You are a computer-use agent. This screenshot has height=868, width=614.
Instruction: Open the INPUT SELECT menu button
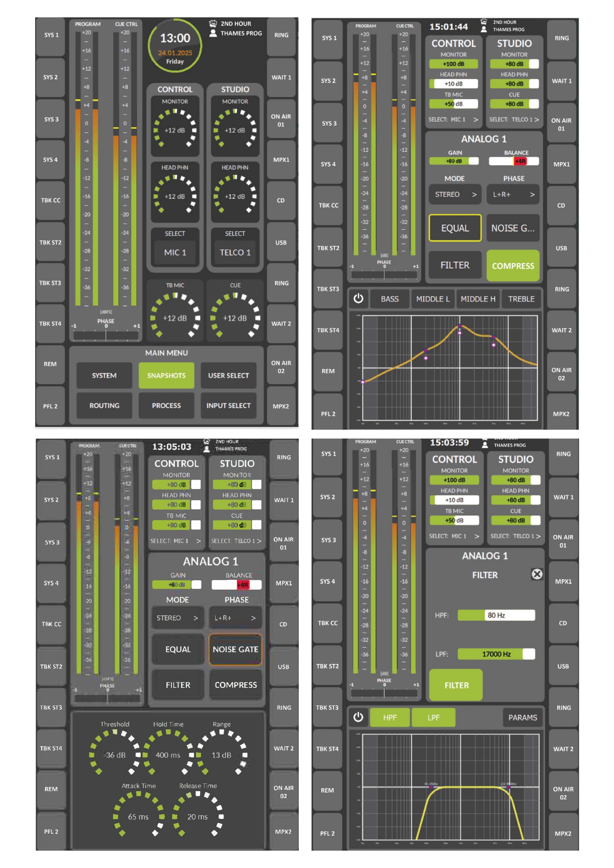[x=228, y=405]
